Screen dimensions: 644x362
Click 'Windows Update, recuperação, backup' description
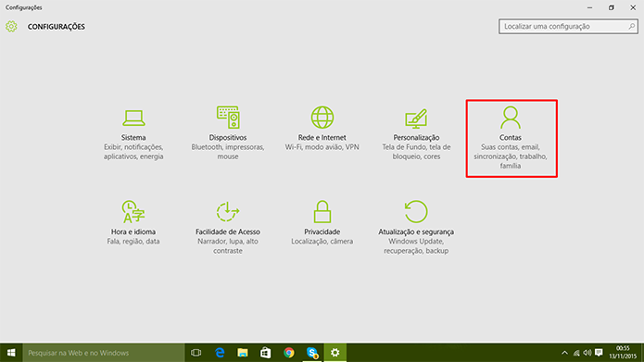point(416,246)
